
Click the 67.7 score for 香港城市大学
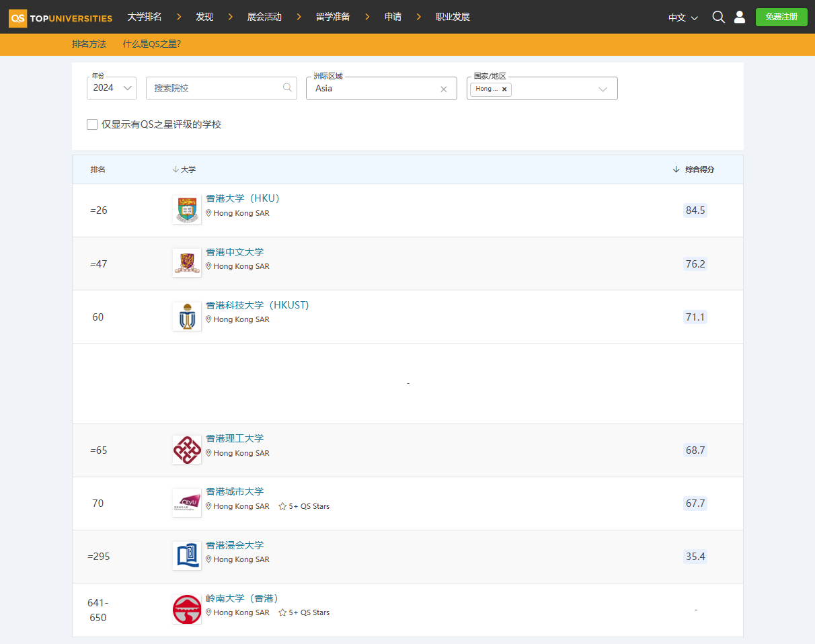(695, 503)
